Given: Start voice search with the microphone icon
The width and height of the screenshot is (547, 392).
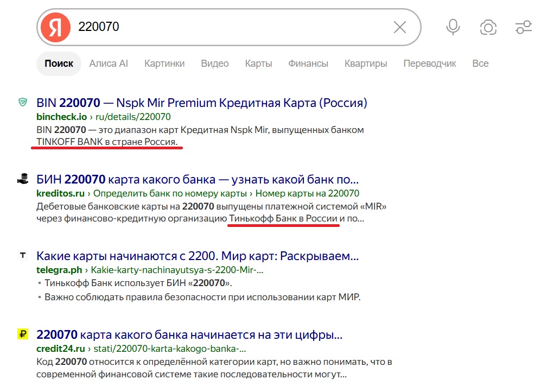Looking at the screenshot, I should (453, 27).
